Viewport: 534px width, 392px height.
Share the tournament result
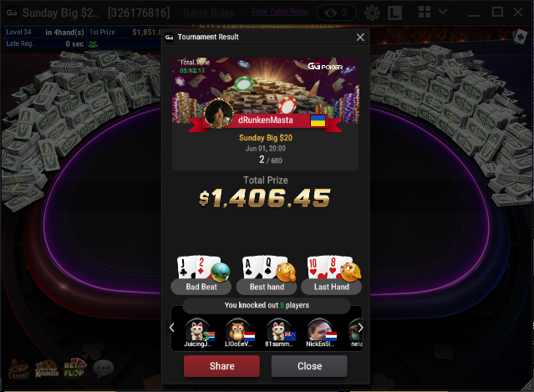click(x=221, y=366)
